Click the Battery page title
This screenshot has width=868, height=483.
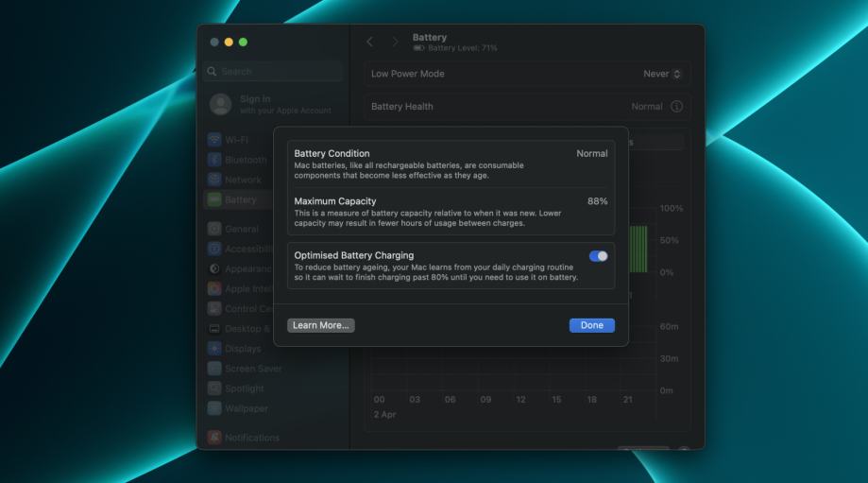point(430,37)
